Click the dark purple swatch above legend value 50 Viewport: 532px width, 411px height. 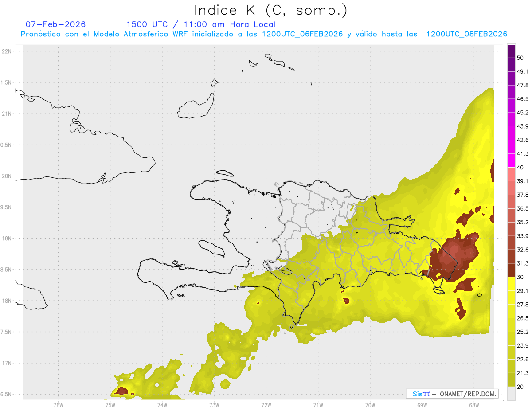coord(511,51)
